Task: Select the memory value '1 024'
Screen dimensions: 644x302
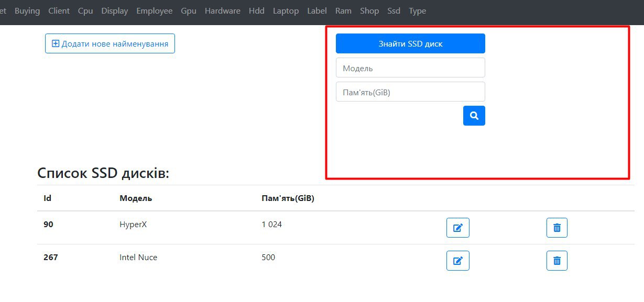Action: (271, 225)
